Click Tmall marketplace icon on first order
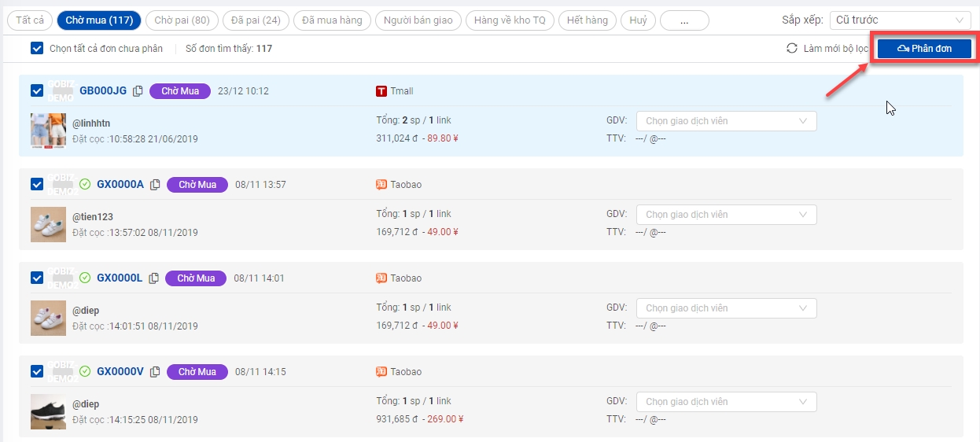This screenshot has width=980, height=442. pos(381,91)
